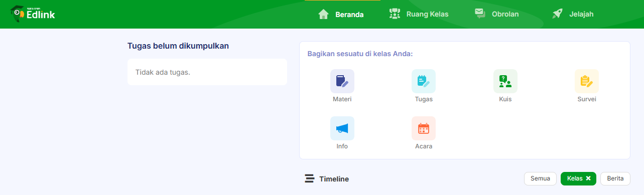The height and width of the screenshot is (195, 644).
Task: Open the Obrolan chat icon
Action: tap(480, 14)
